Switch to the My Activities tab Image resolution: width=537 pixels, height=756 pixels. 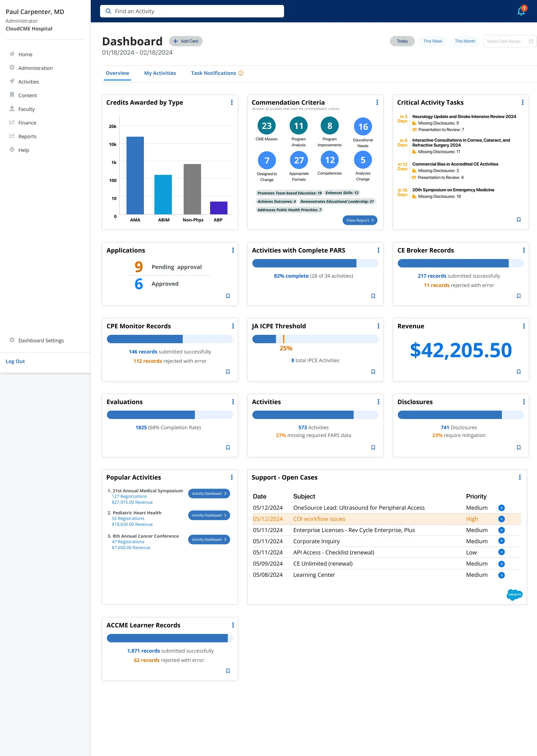160,73
